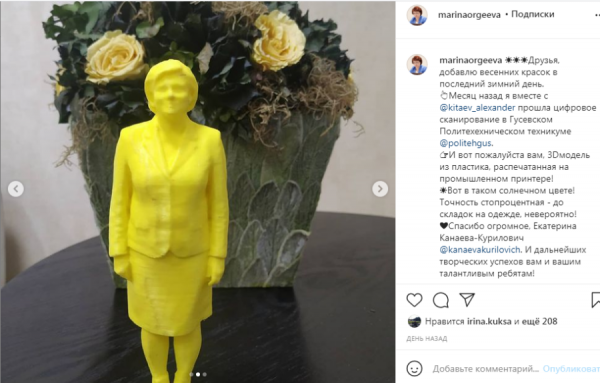The image size is (600, 383).
Task: Save the post with the bookmark icon
Action: pos(595,300)
